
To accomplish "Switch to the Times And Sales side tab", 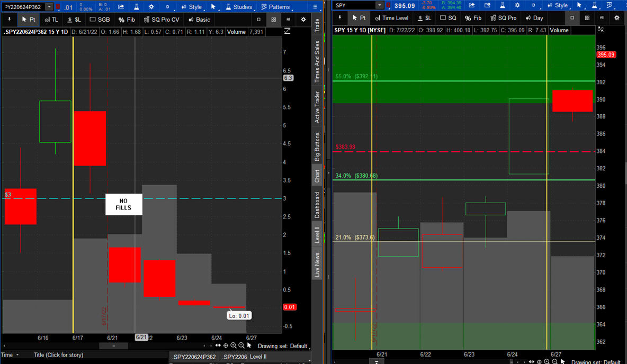I will pyautogui.click(x=317, y=61).
